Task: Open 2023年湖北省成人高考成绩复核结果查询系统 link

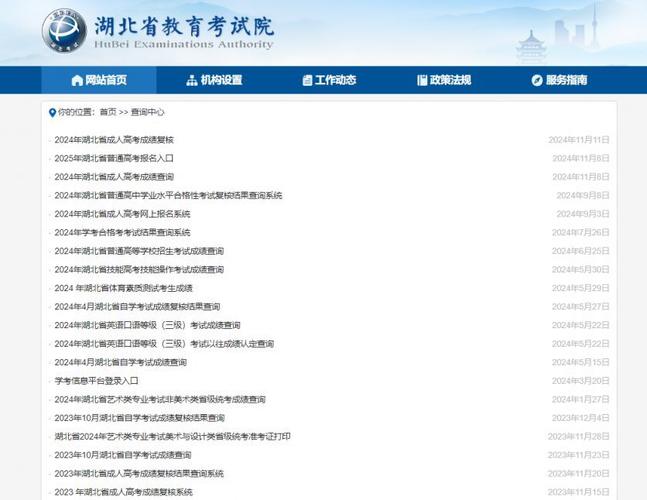Action: click(x=139, y=474)
